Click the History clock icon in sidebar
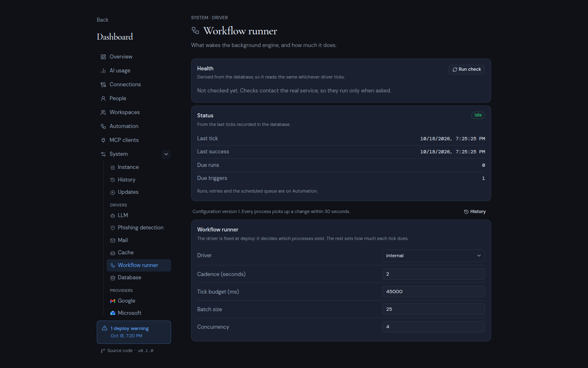The height and width of the screenshot is (368, 588). coord(113,180)
